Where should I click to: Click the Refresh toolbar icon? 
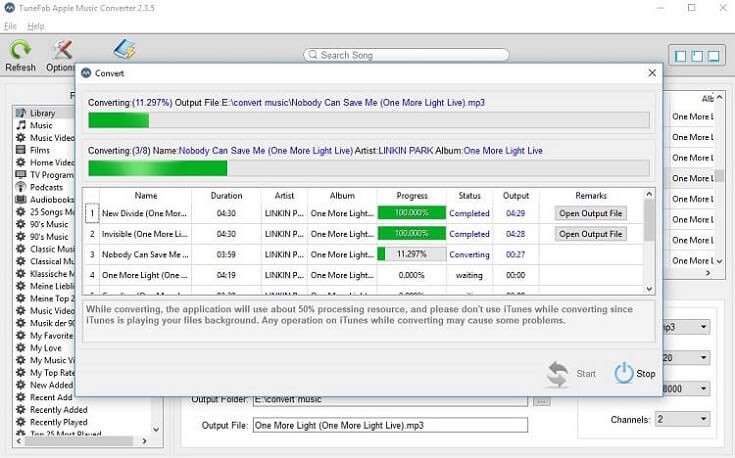[20, 50]
